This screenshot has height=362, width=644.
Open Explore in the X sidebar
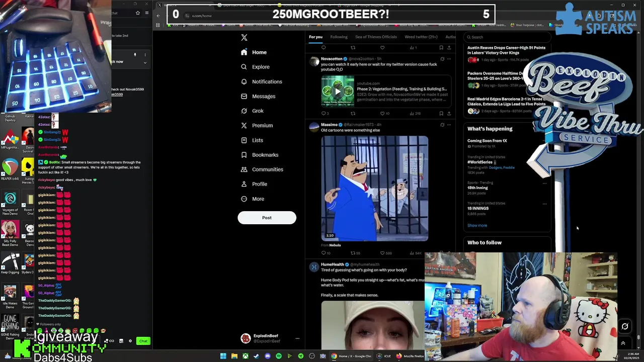(255, 67)
